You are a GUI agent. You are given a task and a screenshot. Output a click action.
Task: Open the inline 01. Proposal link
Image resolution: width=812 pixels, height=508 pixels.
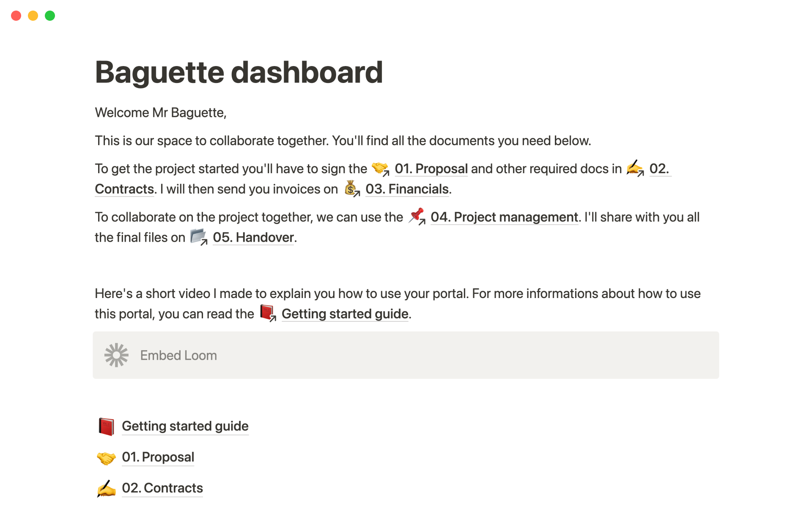pos(431,169)
